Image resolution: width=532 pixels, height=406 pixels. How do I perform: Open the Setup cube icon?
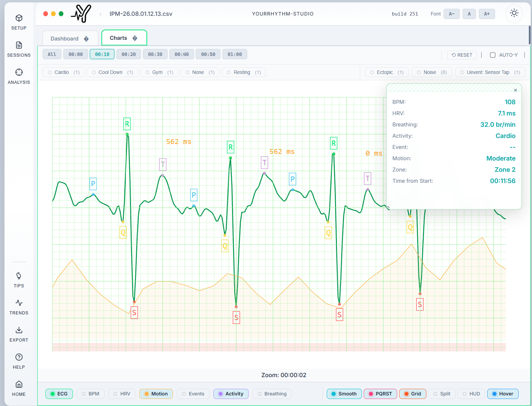19,18
